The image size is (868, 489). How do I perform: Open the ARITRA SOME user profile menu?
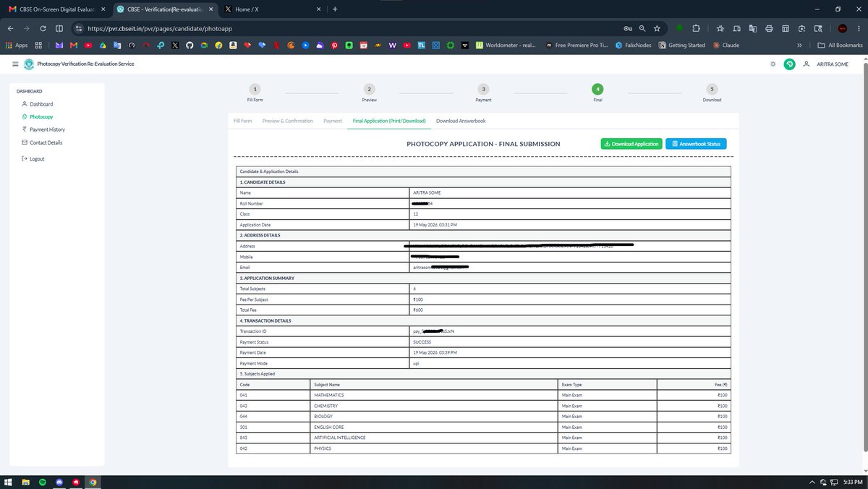coord(826,64)
